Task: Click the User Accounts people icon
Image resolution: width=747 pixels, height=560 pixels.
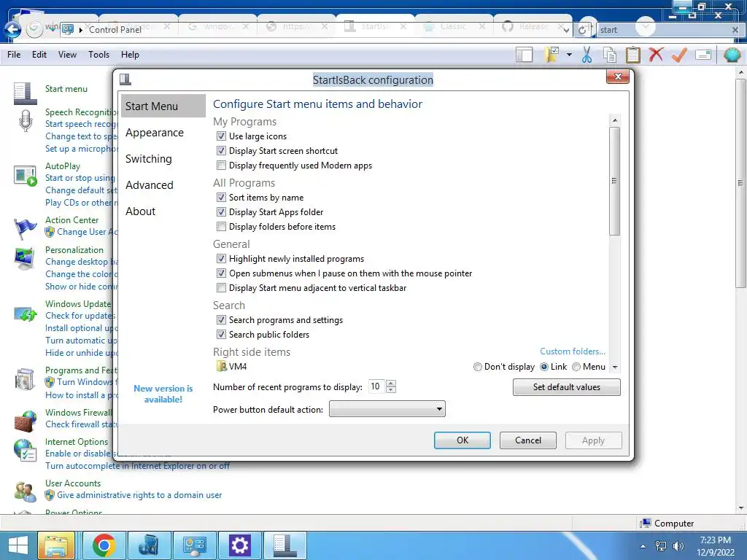Action: pyautogui.click(x=26, y=491)
